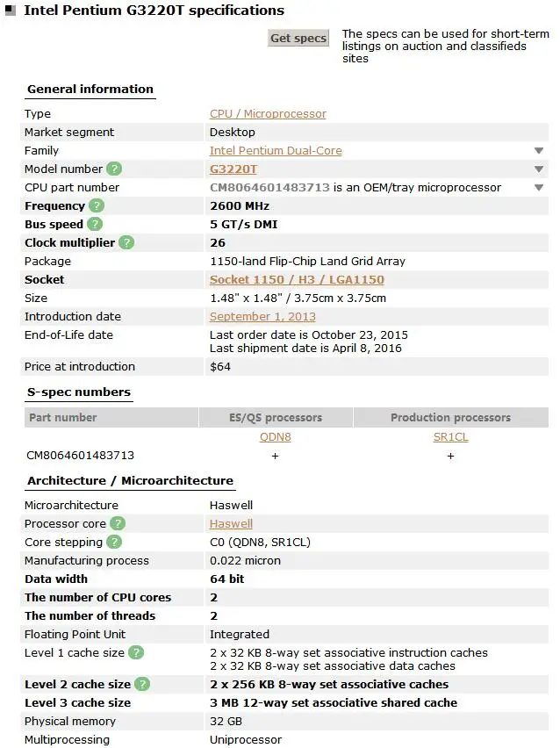Expand CPU part number dropdown arrow

pos(539,188)
